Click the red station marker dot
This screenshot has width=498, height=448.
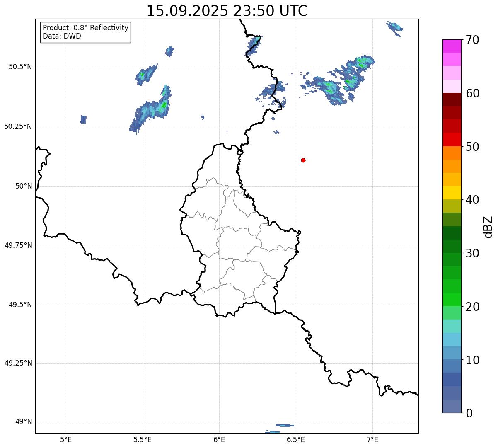(303, 160)
